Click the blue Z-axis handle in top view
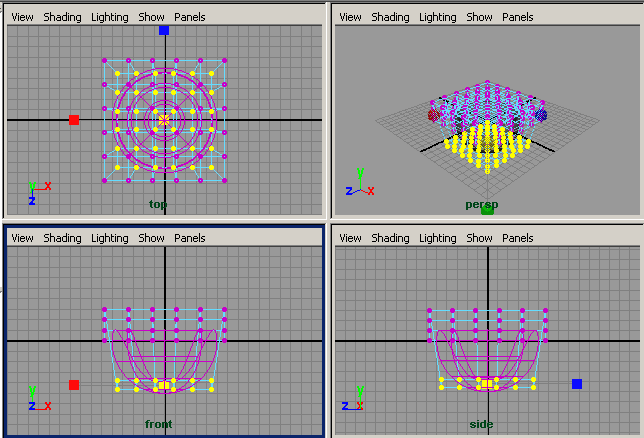 point(164,30)
